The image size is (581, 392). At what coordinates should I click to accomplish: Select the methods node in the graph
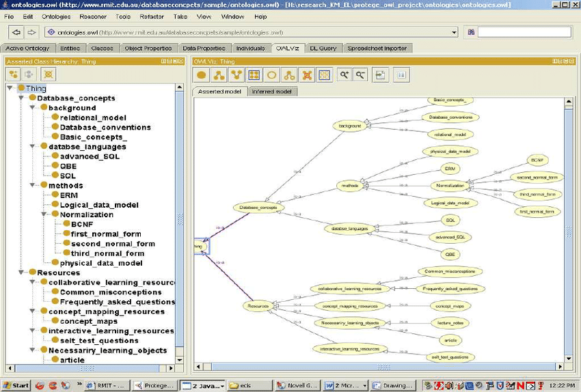349,186
